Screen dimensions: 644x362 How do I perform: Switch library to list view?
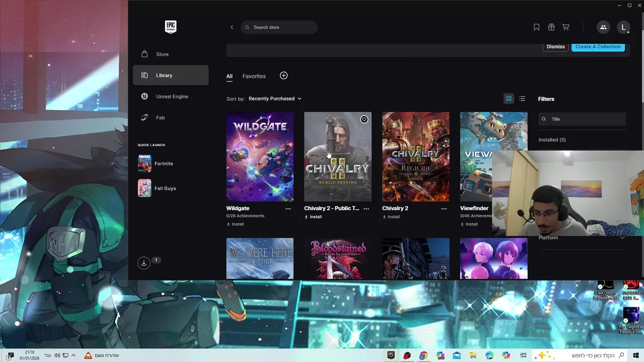pos(522,99)
